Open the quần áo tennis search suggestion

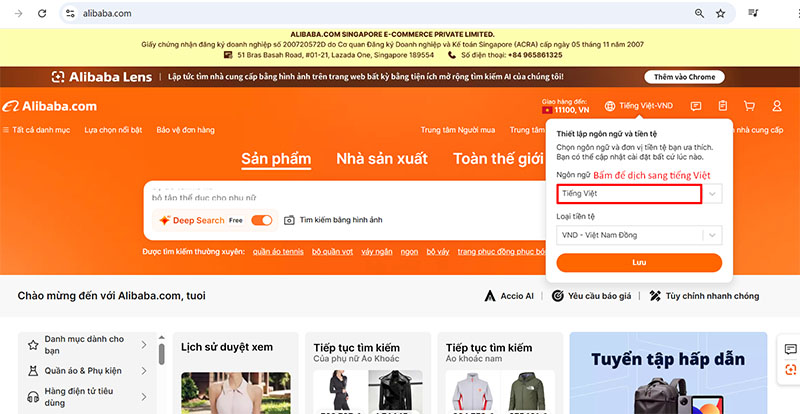tap(278, 251)
